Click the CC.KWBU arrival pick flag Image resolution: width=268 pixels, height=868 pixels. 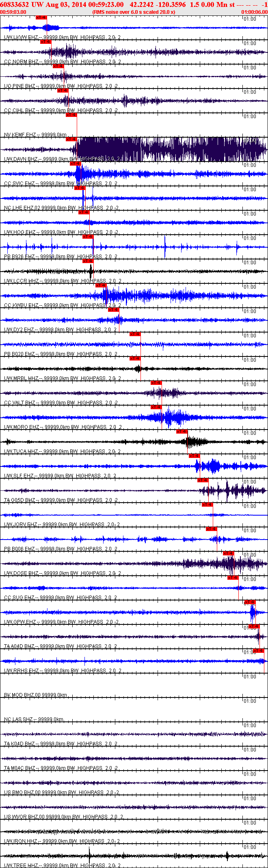101,285
